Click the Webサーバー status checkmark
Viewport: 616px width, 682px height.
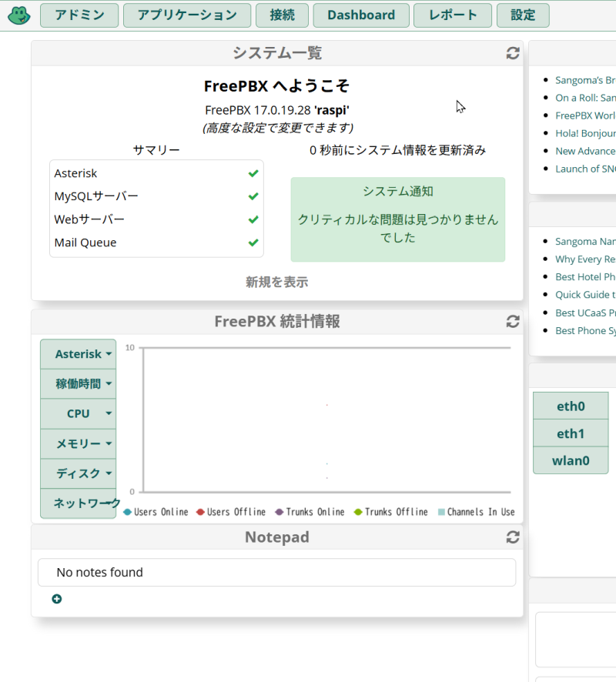(x=253, y=219)
